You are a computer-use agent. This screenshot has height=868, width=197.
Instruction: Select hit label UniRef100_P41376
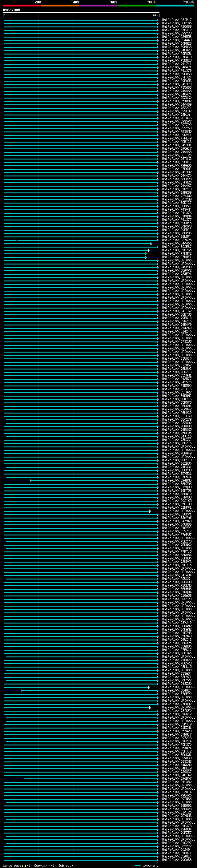[176, 213]
